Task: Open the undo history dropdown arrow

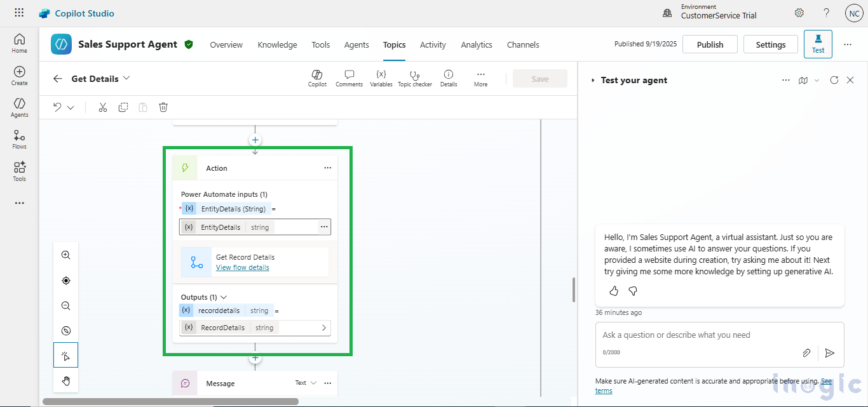Action: (x=71, y=107)
